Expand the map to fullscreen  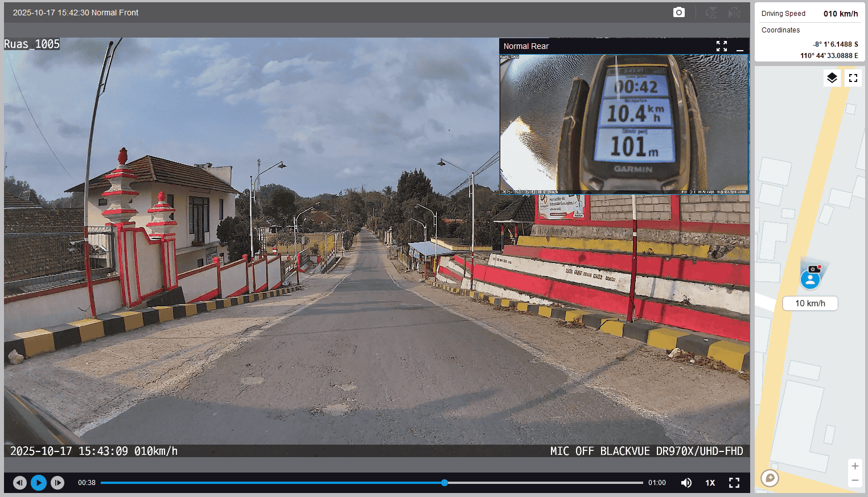click(x=853, y=78)
